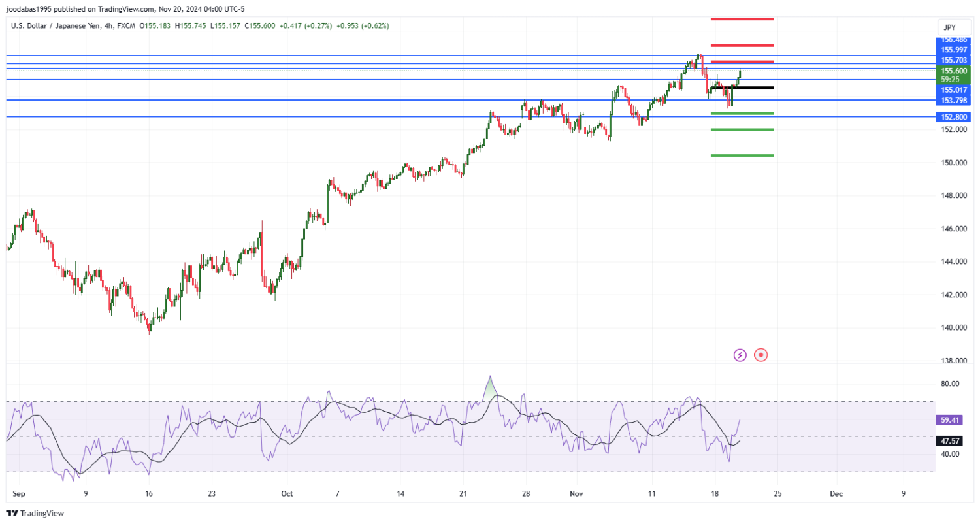Screen dimensions: 980x524
Task: Click the 146.000 price axis value
Action: point(954,229)
